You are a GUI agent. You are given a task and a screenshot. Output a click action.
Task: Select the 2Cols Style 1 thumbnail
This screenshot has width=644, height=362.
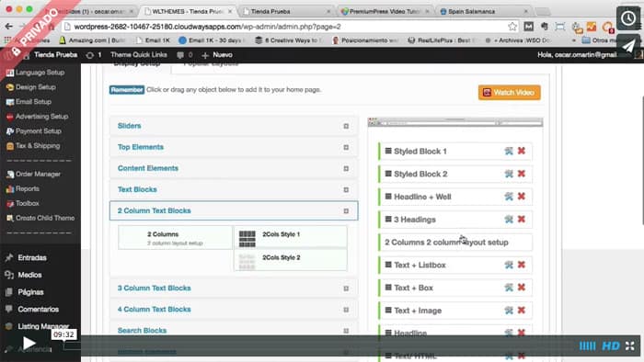pyautogui.click(x=247, y=239)
